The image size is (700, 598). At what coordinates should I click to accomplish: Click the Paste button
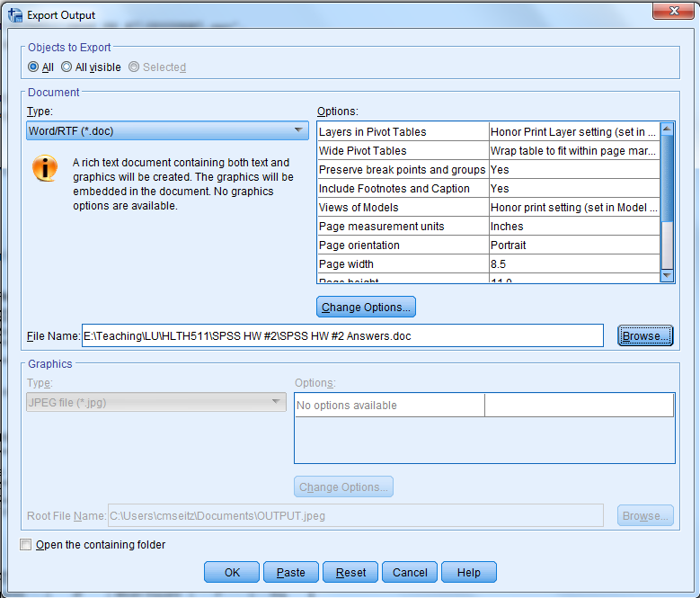tap(290, 573)
